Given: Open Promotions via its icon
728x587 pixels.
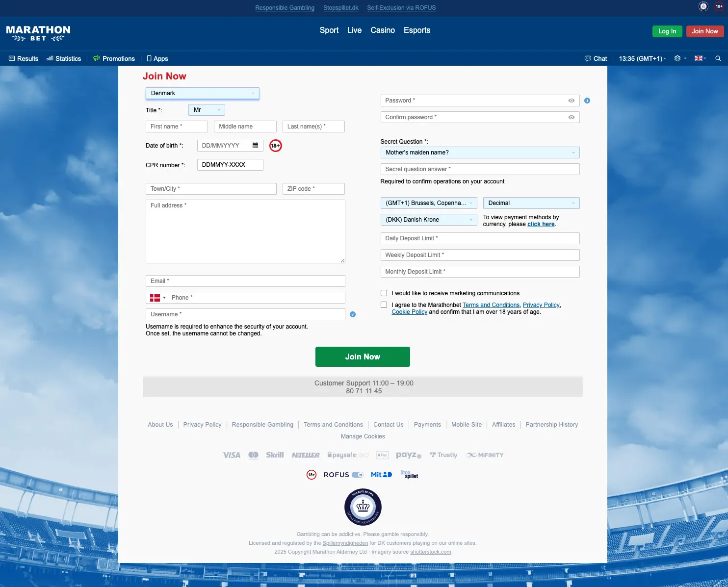Looking at the screenshot, I should (x=97, y=58).
